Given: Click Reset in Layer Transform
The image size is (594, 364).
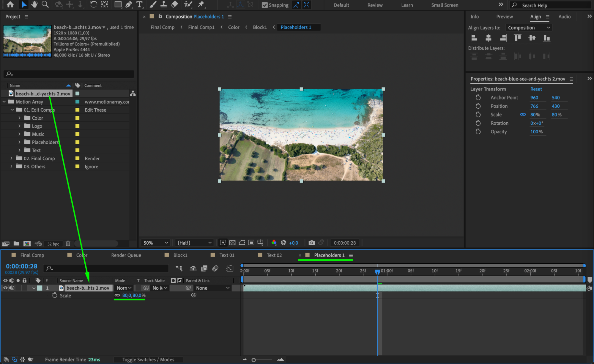Looking at the screenshot, I should [536, 89].
